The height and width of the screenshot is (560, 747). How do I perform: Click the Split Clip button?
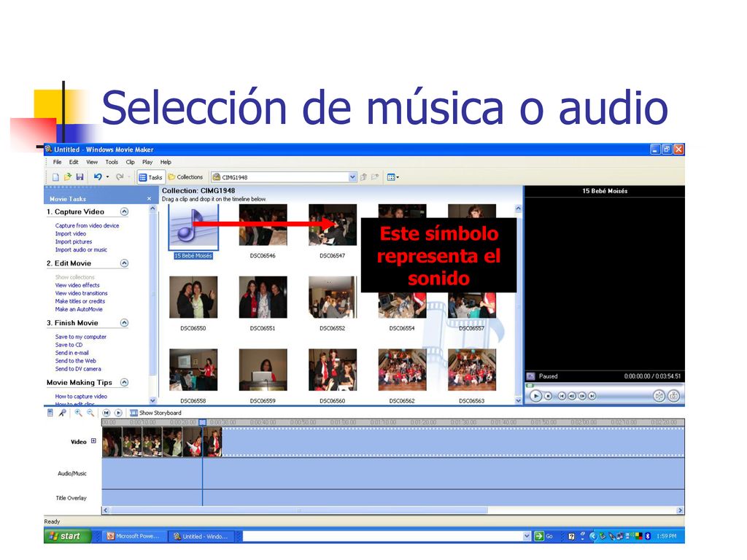[x=659, y=396]
